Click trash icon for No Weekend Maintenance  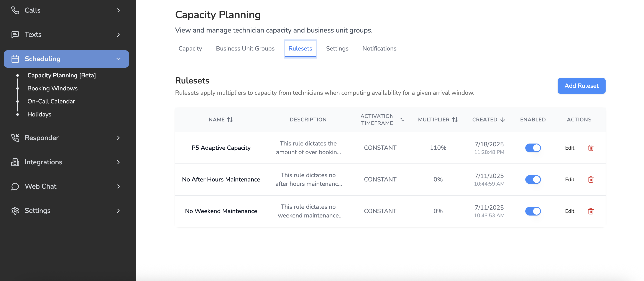pyautogui.click(x=590, y=211)
